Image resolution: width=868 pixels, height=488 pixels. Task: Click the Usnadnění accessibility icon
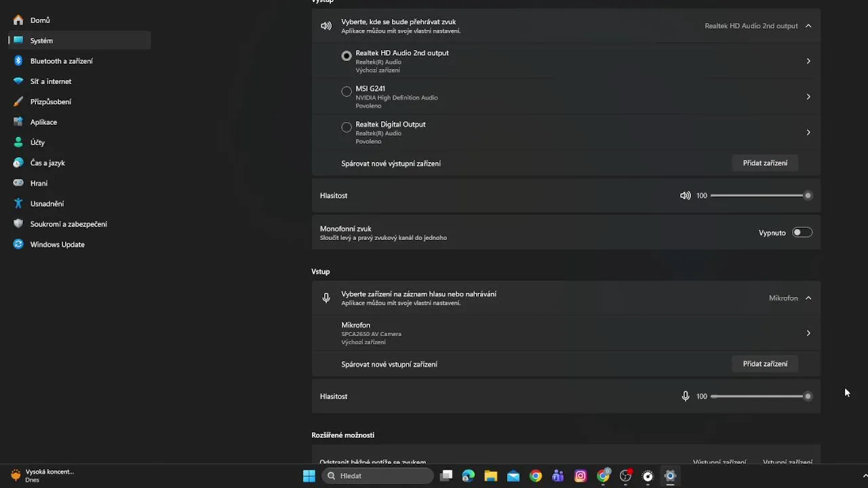click(18, 203)
